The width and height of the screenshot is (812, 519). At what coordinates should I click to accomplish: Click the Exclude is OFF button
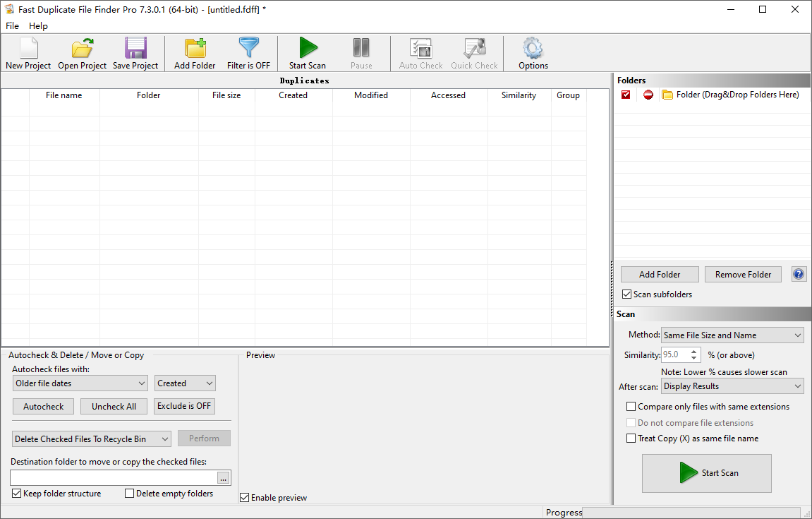pos(184,406)
